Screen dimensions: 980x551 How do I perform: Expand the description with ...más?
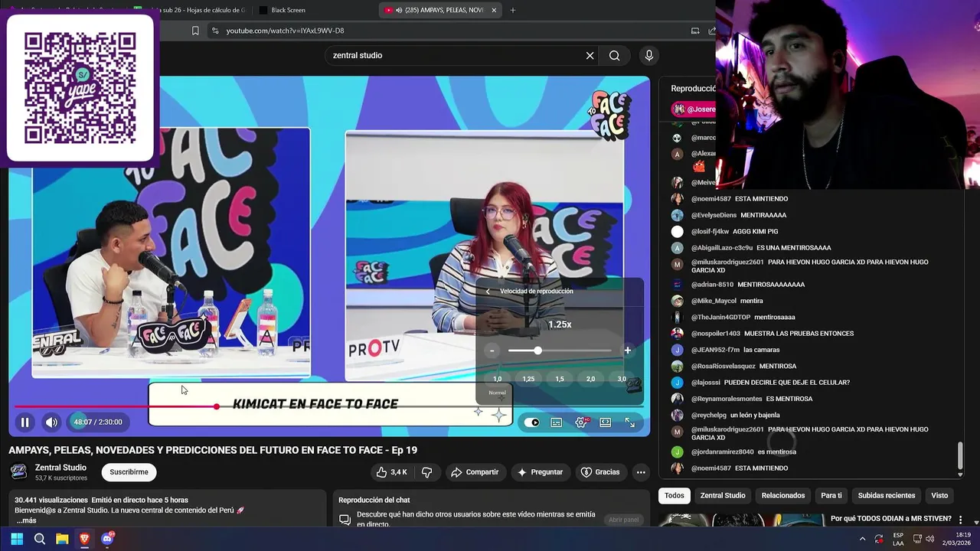[x=26, y=520]
